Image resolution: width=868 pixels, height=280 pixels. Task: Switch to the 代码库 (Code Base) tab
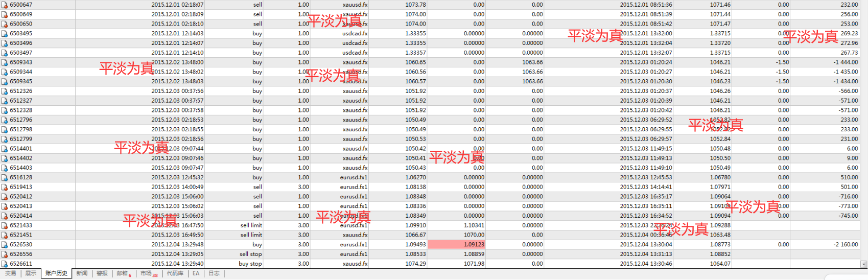coord(175,274)
